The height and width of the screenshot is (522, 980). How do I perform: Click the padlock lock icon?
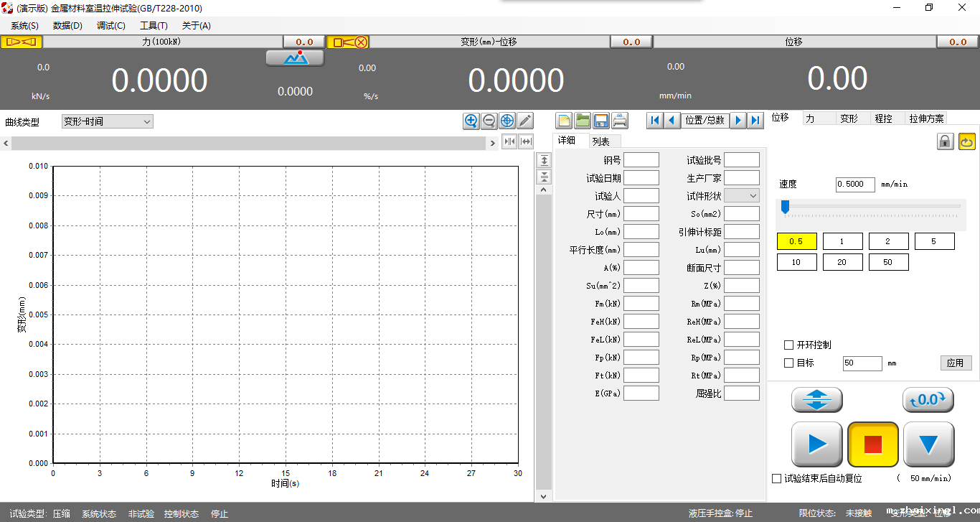point(946,141)
